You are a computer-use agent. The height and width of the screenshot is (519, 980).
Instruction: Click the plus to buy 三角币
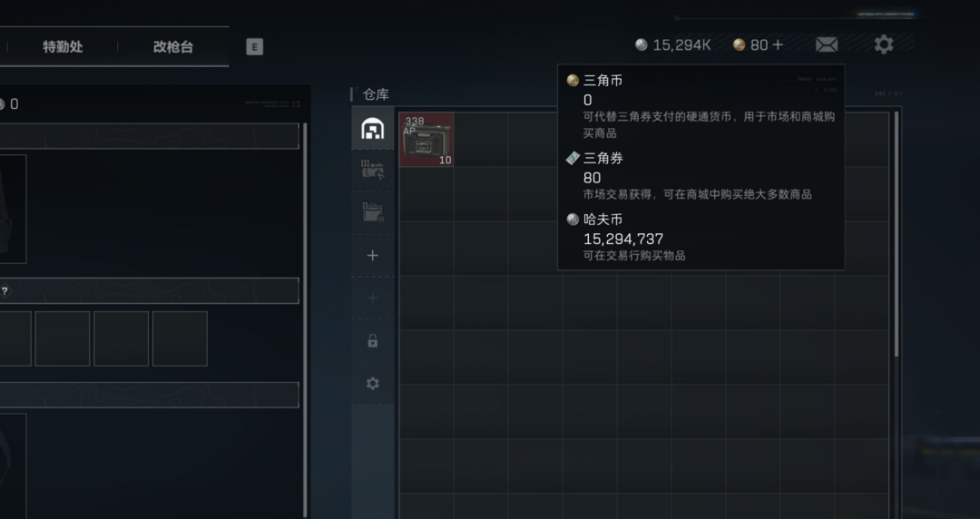(778, 45)
